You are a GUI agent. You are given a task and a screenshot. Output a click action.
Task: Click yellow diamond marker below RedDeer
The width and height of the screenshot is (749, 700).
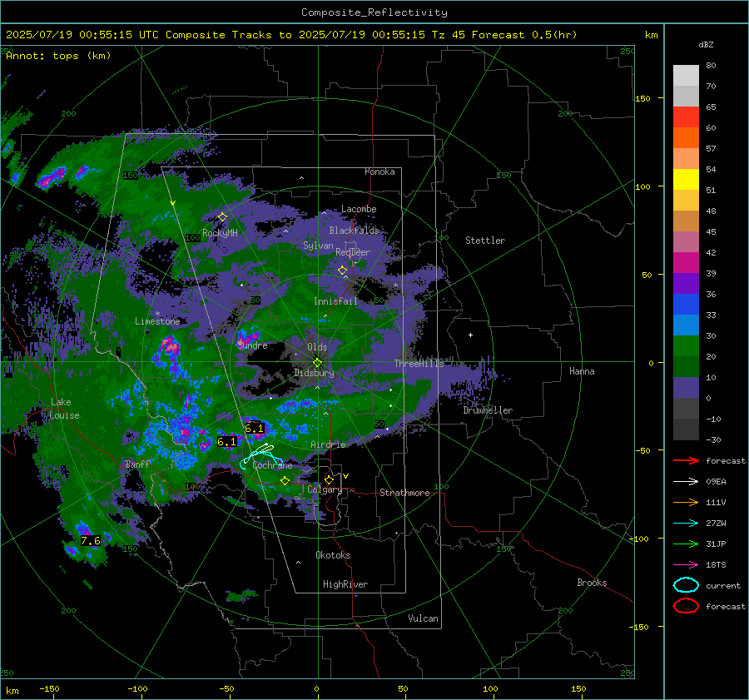(x=342, y=271)
